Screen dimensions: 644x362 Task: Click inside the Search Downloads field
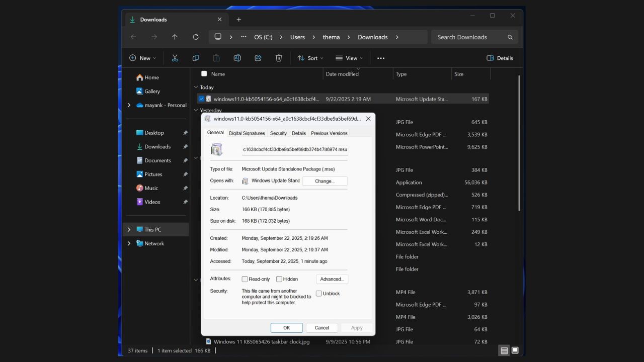(x=468, y=37)
